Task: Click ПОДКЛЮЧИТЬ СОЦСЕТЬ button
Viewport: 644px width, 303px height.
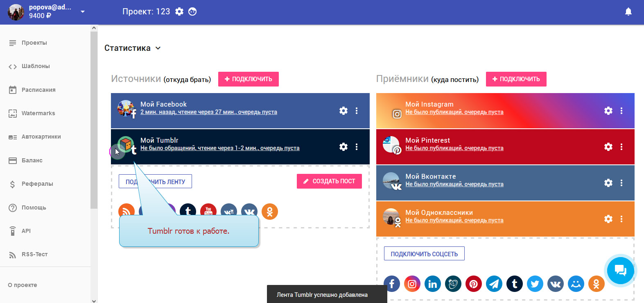Action: [424, 254]
